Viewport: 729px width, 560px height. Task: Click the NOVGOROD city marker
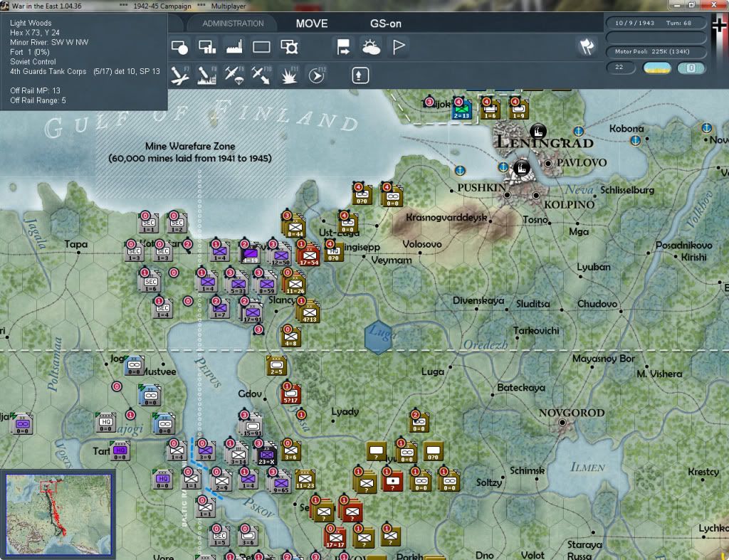point(562,423)
